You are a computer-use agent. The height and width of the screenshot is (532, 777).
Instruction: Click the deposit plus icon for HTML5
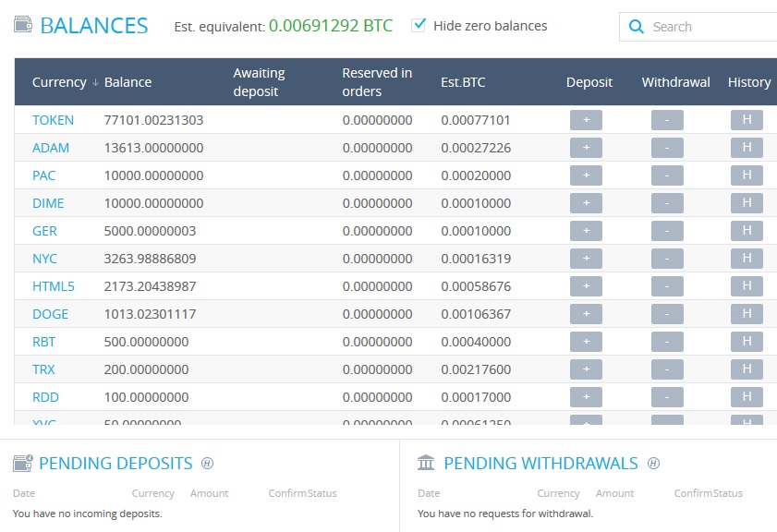tap(586, 286)
